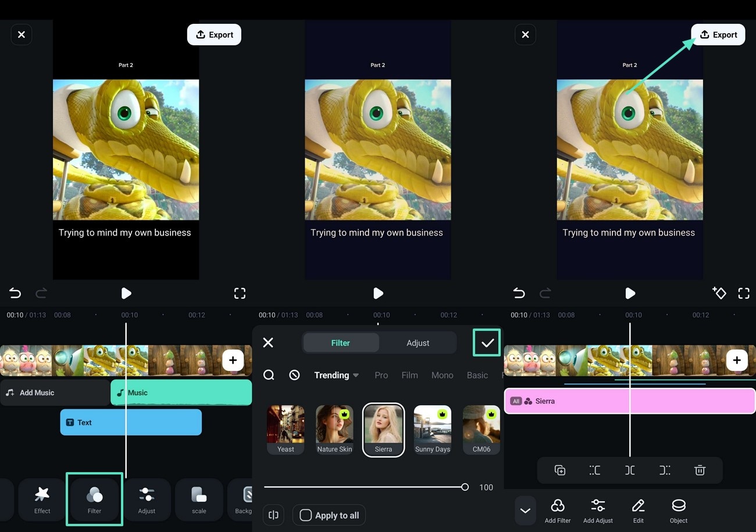Enter fullscreen preview in the left panel
Viewport: 756px width, 532px height.
point(240,294)
